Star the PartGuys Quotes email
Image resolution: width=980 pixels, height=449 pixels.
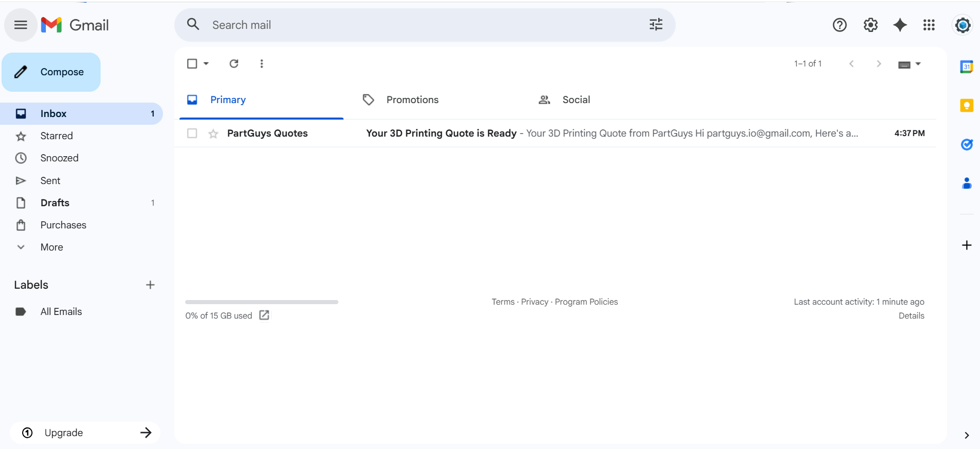click(213, 134)
